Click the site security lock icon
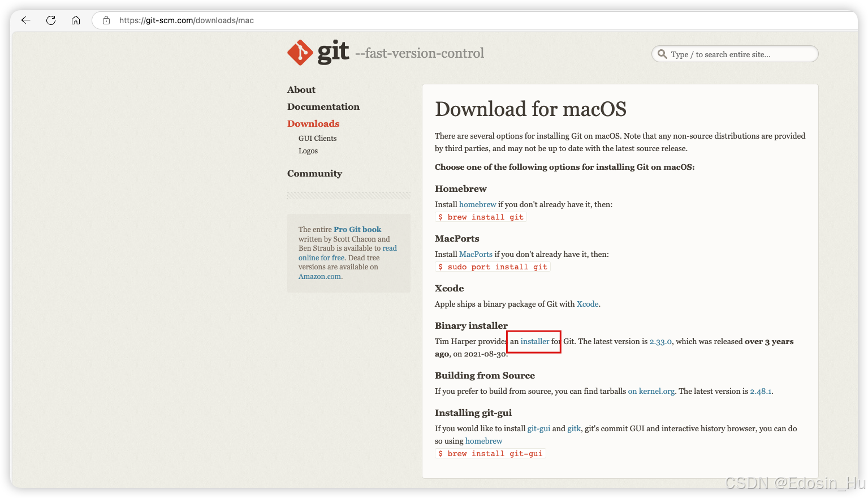Viewport: 868px width, 498px height. tap(106, 20)
